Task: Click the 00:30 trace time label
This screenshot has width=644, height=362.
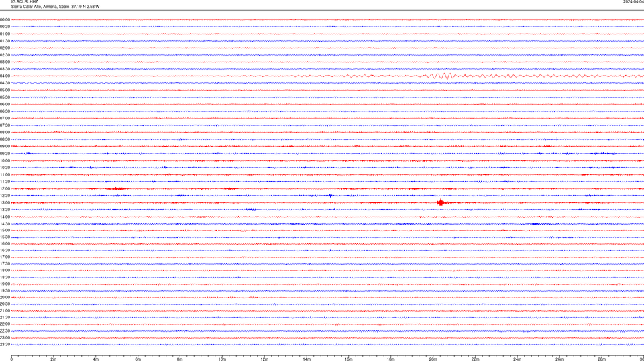Action: 5,27
